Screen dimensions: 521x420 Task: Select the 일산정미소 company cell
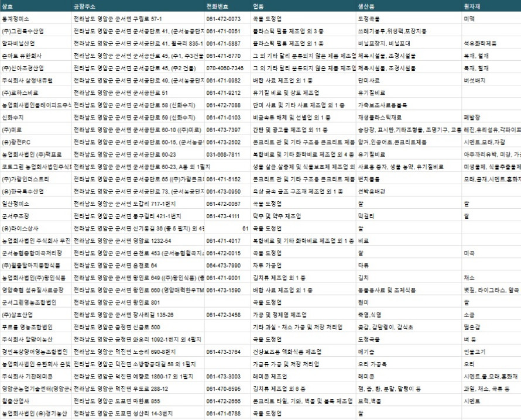(x=36, y=204)
